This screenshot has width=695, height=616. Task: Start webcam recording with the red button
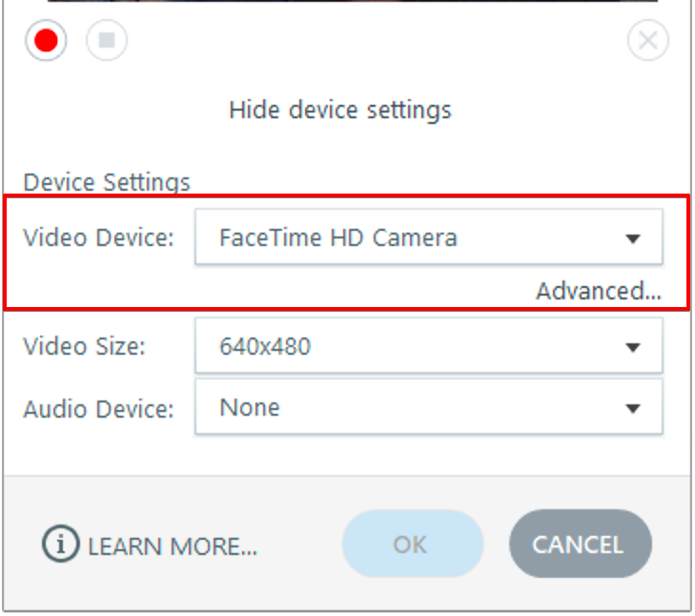point(47,41)
